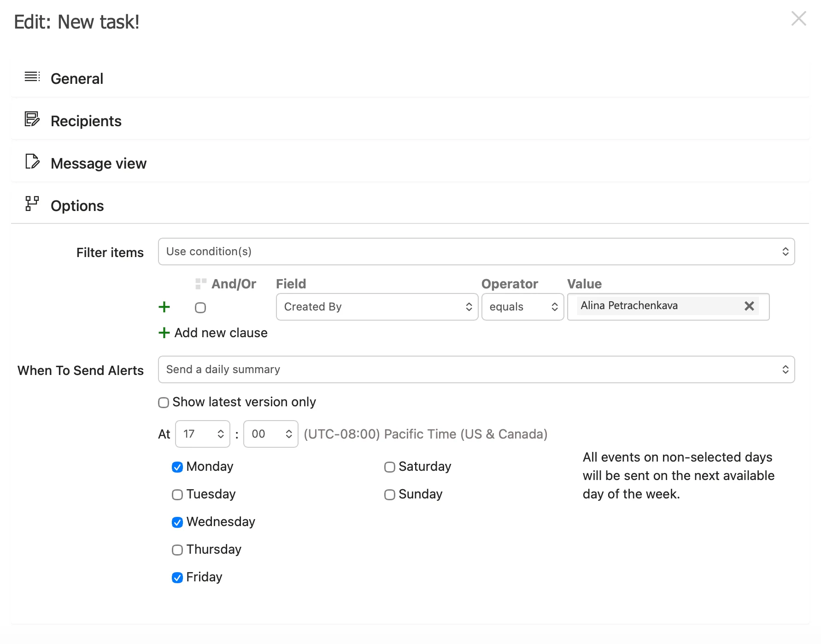Check Tuesday
The image size is (821, 644).
(x=177, y=495)
